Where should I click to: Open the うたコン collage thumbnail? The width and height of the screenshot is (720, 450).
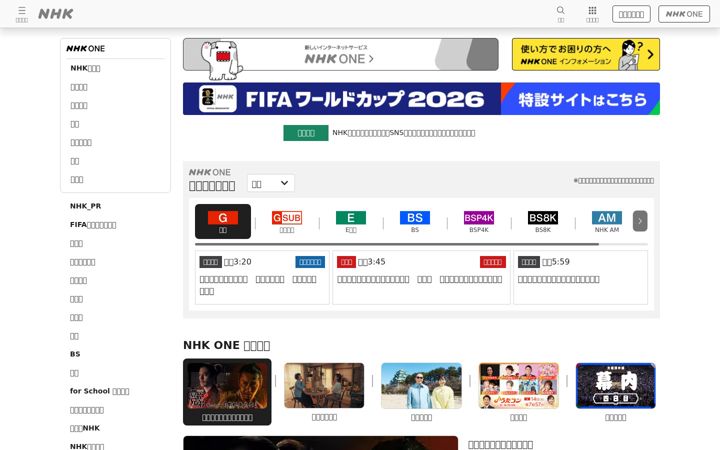pyautogui.click(x=519, y=386)
